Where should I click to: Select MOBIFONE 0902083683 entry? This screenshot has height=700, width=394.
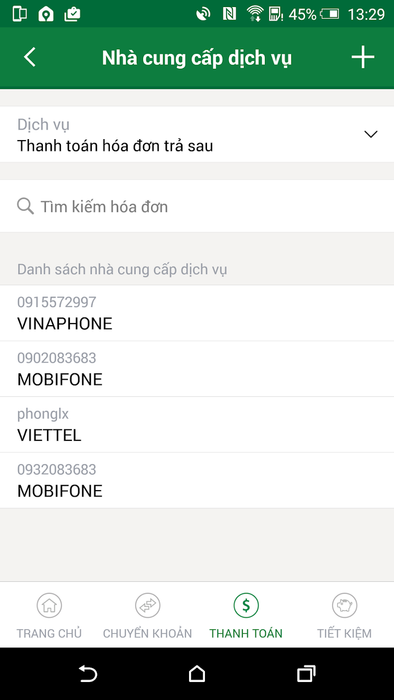[x=197, y=369]
